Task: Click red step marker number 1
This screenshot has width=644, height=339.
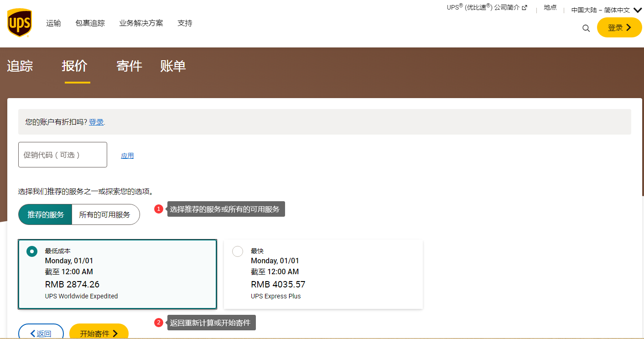Action: point(159,209)
